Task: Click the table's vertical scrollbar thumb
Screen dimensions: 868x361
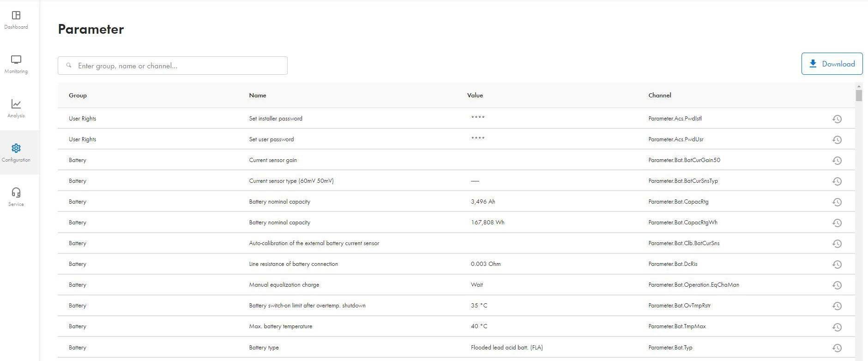Action: click(859, 96)
